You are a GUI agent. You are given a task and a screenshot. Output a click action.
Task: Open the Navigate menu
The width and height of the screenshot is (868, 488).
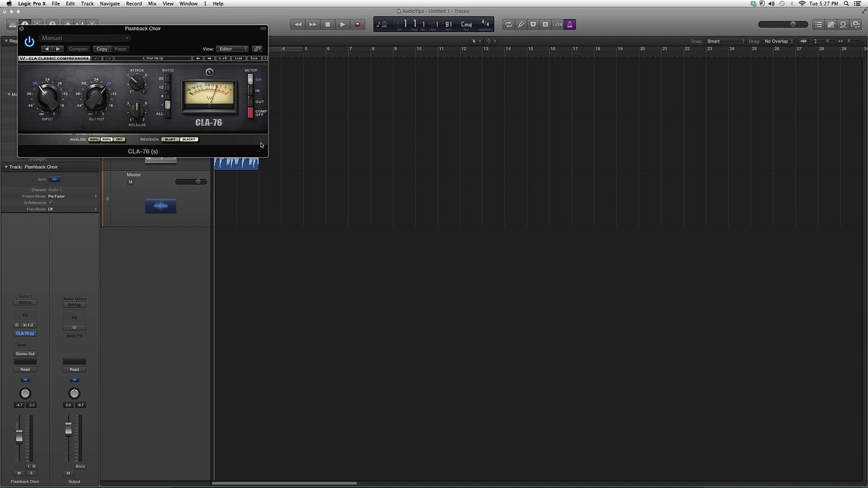tap(110, 4)
